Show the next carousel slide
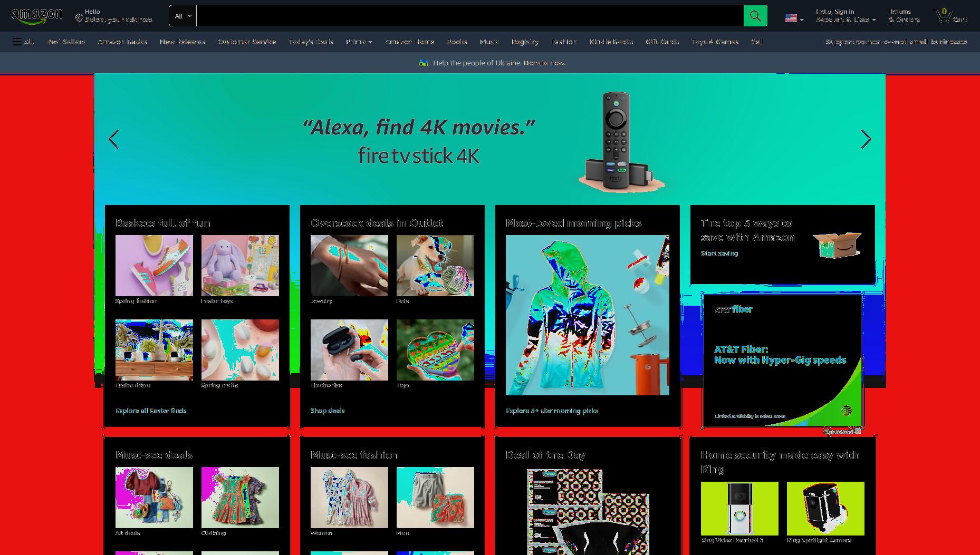 coord(866,139)
